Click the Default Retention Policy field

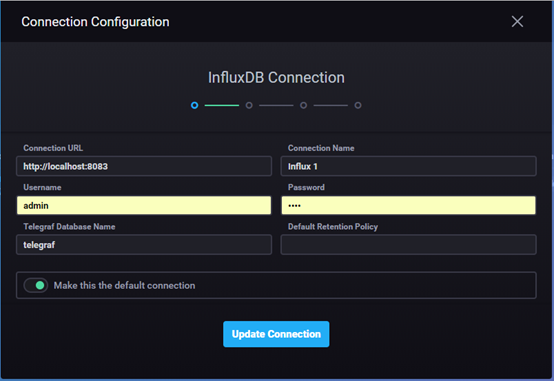pos(408,245)
